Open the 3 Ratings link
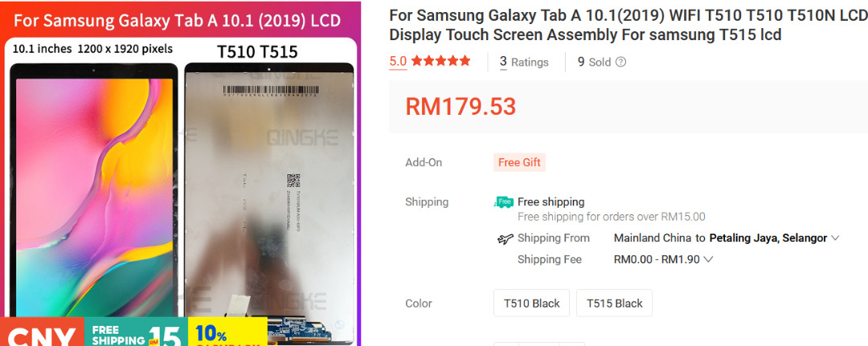 coord(524,62)
